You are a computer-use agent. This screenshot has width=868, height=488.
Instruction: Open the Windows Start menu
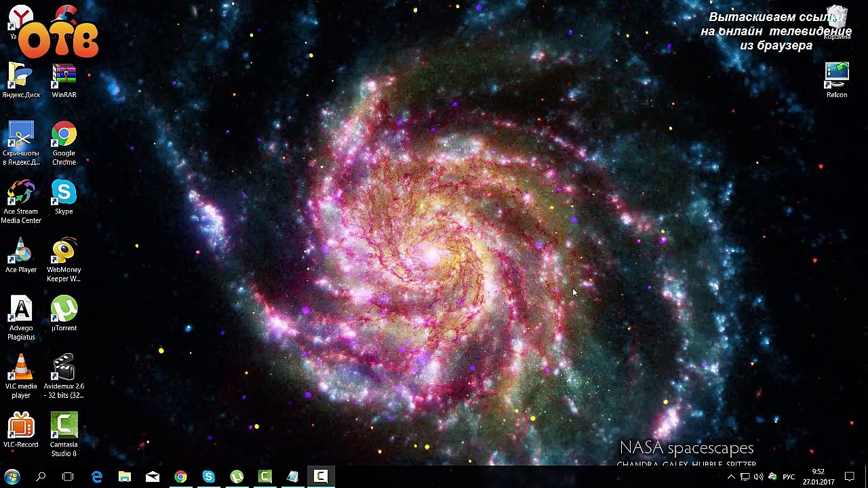coord(12,477)
